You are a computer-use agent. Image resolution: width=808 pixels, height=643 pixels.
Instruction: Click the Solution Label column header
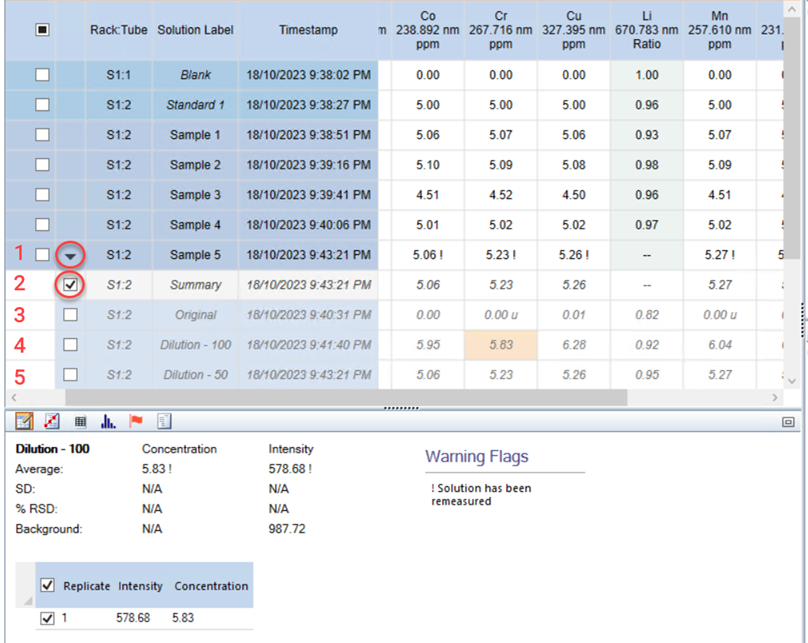coord(195,30)
